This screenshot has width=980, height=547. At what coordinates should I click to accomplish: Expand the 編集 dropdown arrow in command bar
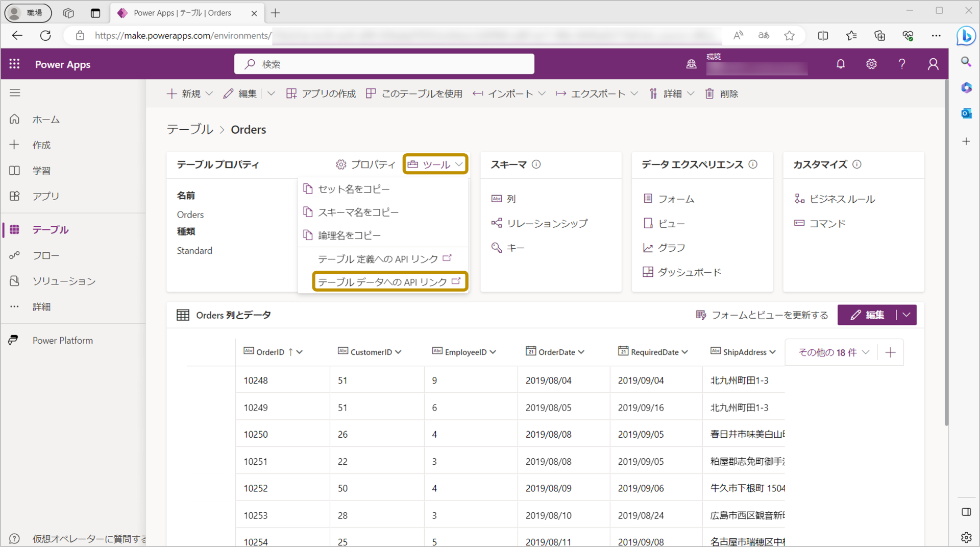271,93
